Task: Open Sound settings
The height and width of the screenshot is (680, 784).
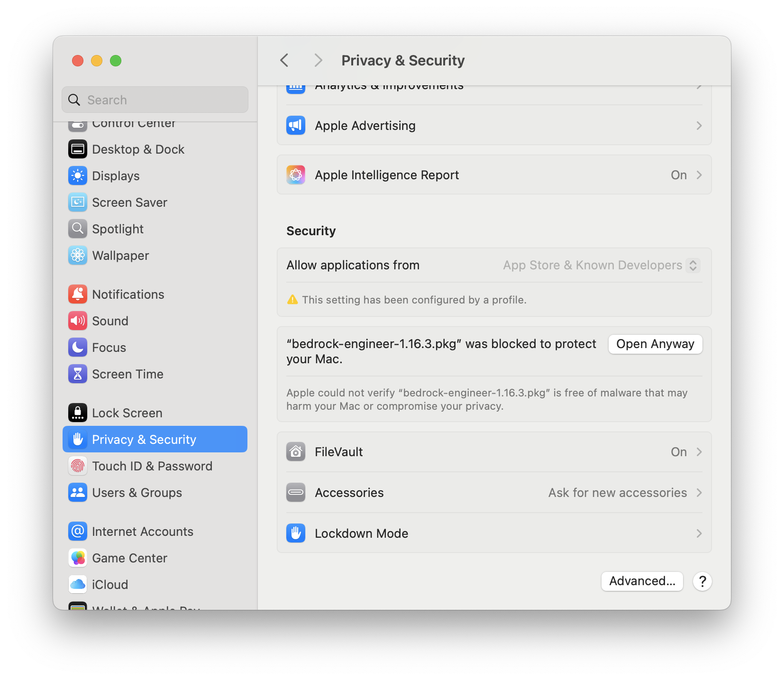Action: (110, 321)
